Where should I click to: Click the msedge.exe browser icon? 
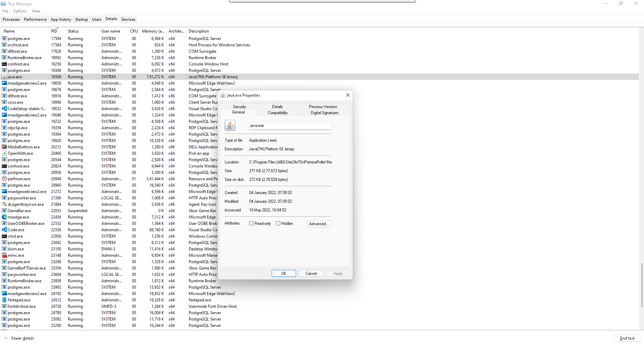point(4,217)
